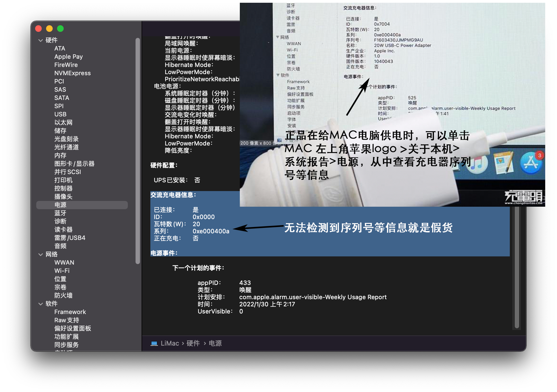Select SAS in the sidebar
Screen dimensions: 557x392
click(x=60, y=90)
